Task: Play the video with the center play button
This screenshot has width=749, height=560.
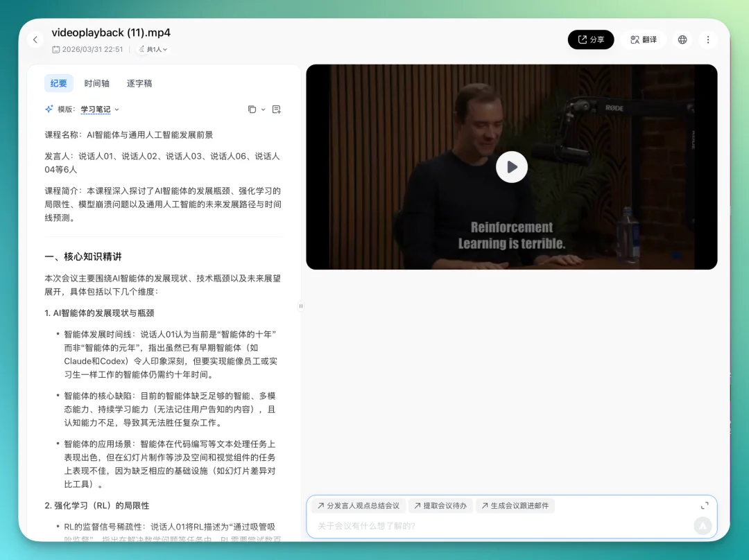Action: [512, 167]
